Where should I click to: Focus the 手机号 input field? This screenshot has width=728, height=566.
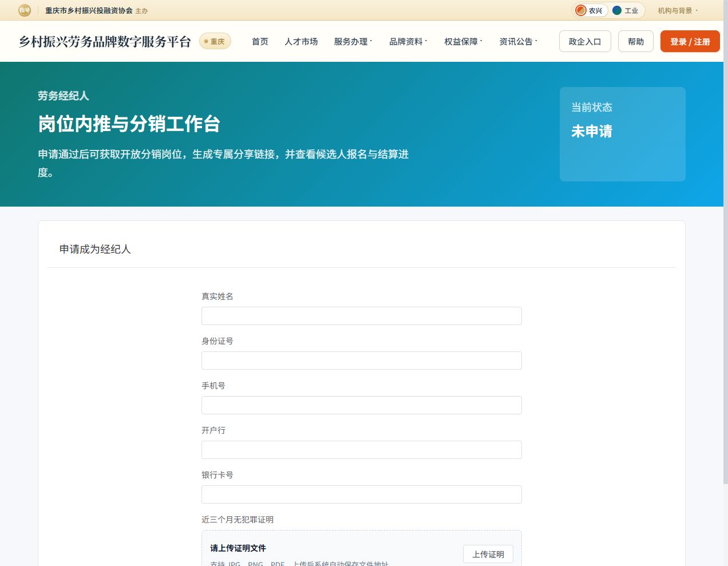(x=362, y=405)
